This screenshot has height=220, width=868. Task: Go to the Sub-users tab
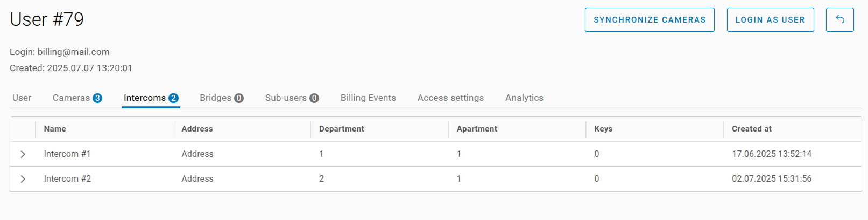292,98
